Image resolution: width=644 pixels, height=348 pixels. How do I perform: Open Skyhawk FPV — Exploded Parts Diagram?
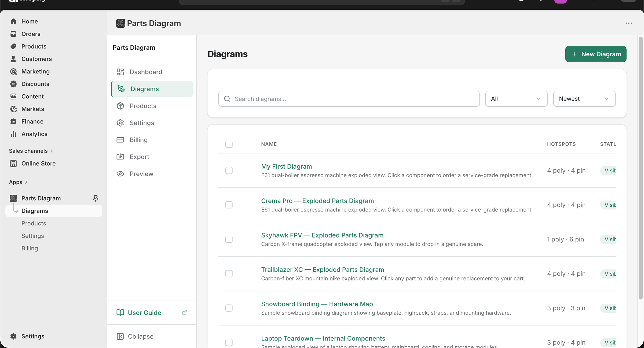(322, 235)
